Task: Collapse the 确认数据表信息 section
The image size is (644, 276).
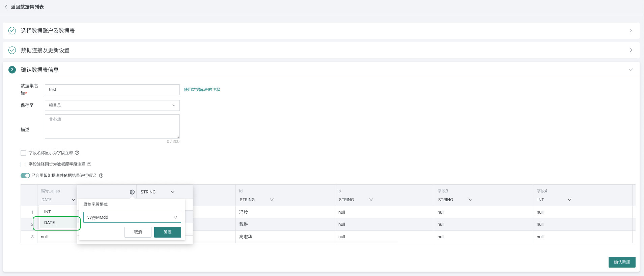Action: pos(631,70)
